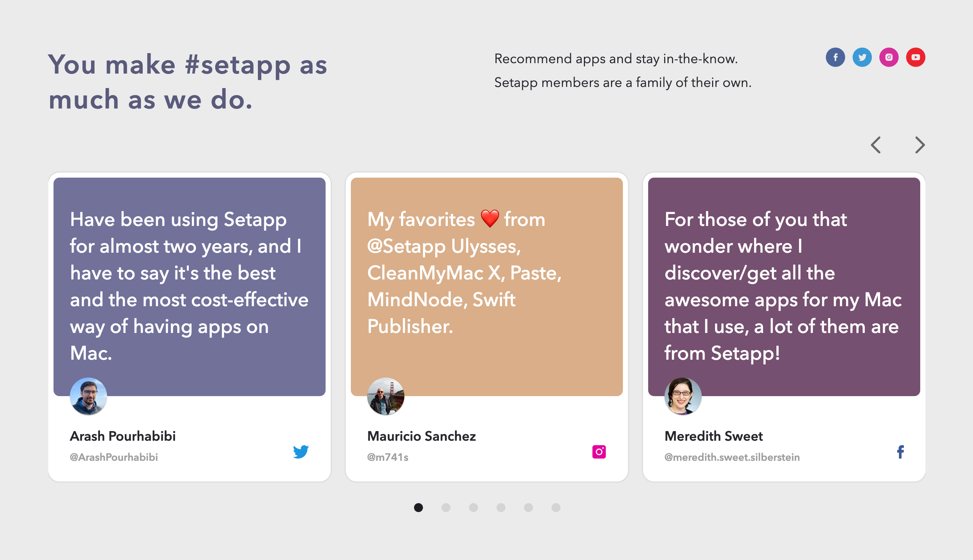Switch to the fifth carousel dot

[528, 508]
